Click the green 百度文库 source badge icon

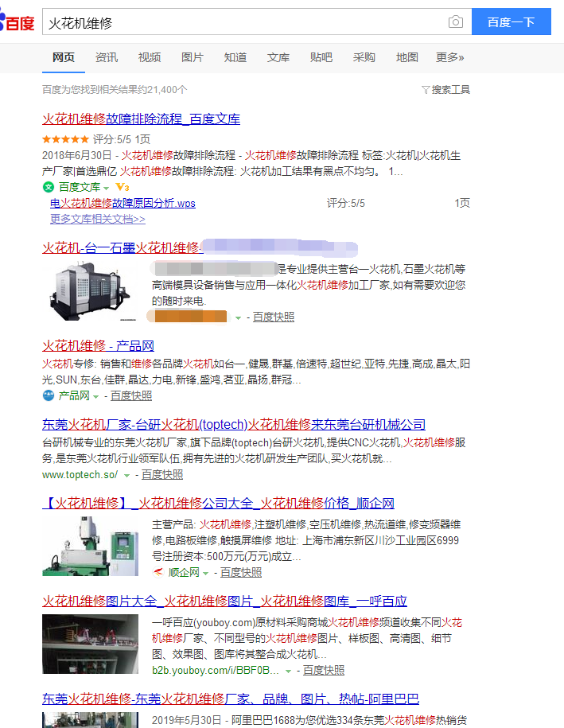[49, 187]
